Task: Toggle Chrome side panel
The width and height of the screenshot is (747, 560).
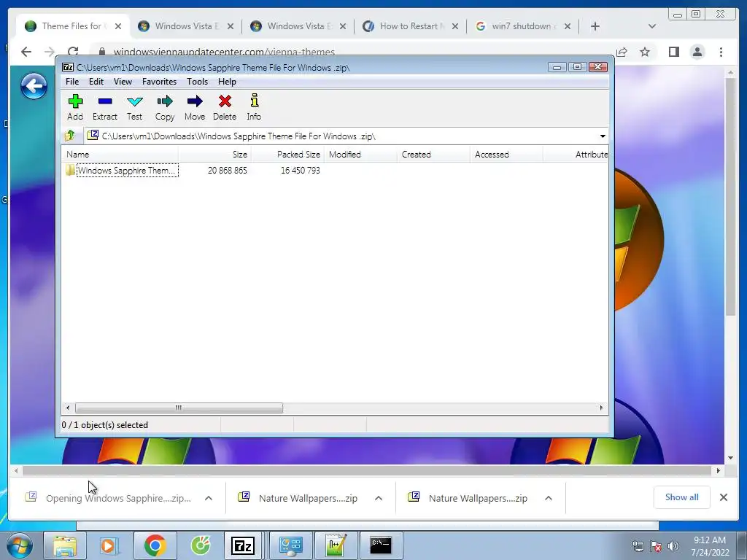Action: [673, 52]
